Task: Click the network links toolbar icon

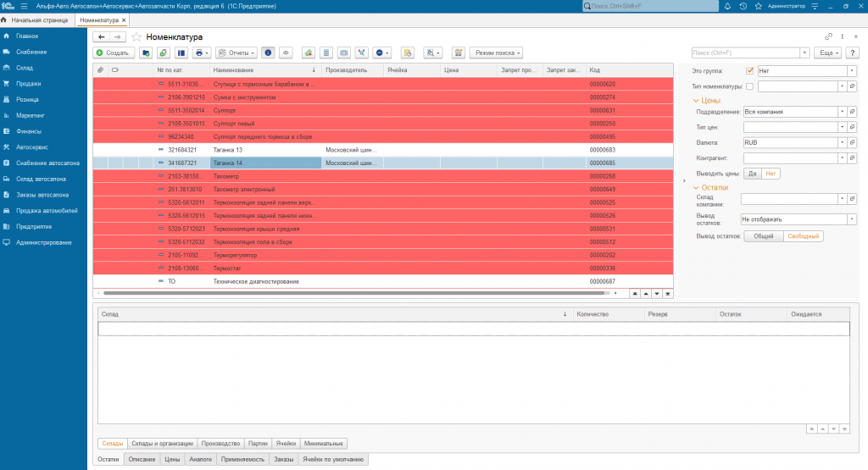Action: tap(361, 53)
